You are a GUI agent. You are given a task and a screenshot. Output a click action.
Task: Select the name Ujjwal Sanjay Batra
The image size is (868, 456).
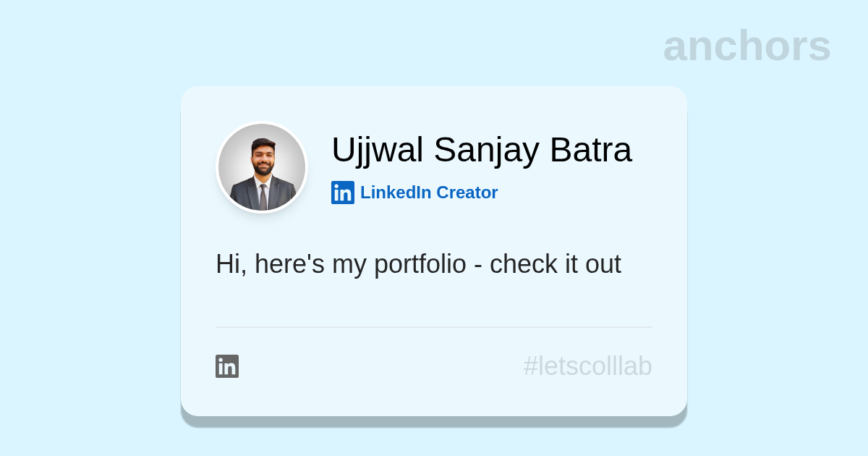coord(481,150)
